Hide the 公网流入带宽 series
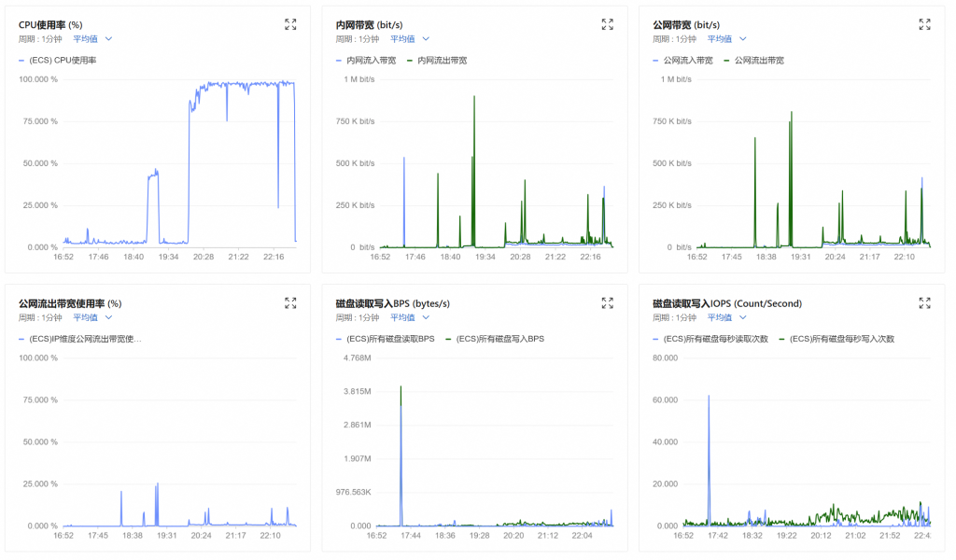 688,61
